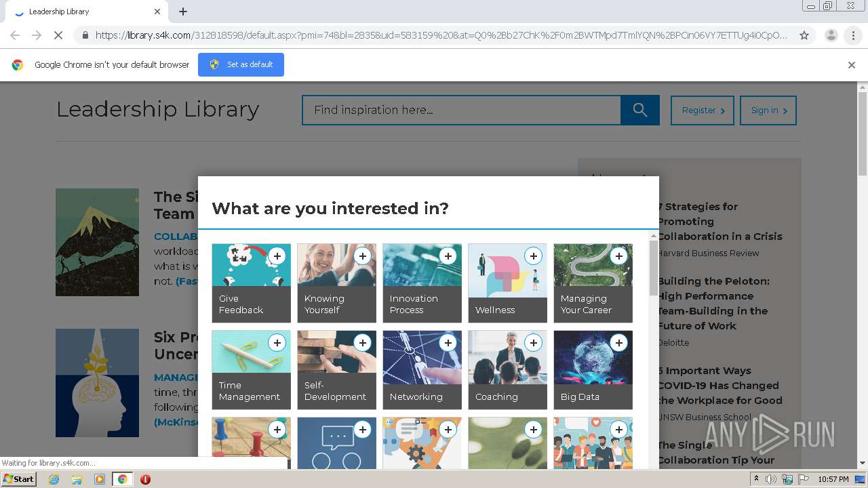Add green leaves topic with plus icon
Viewport: 868px width, 488px height.
[x=533, y=430]
